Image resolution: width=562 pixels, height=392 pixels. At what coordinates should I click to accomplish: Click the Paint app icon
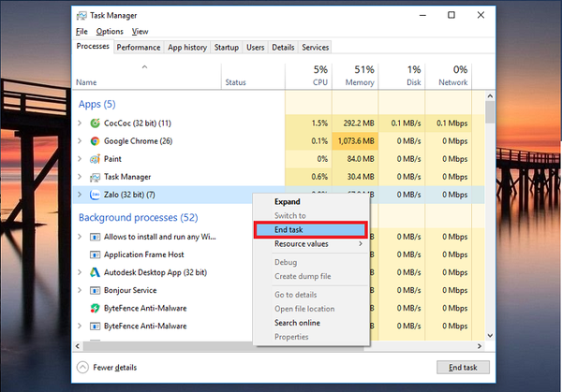[x=95, y=159]
